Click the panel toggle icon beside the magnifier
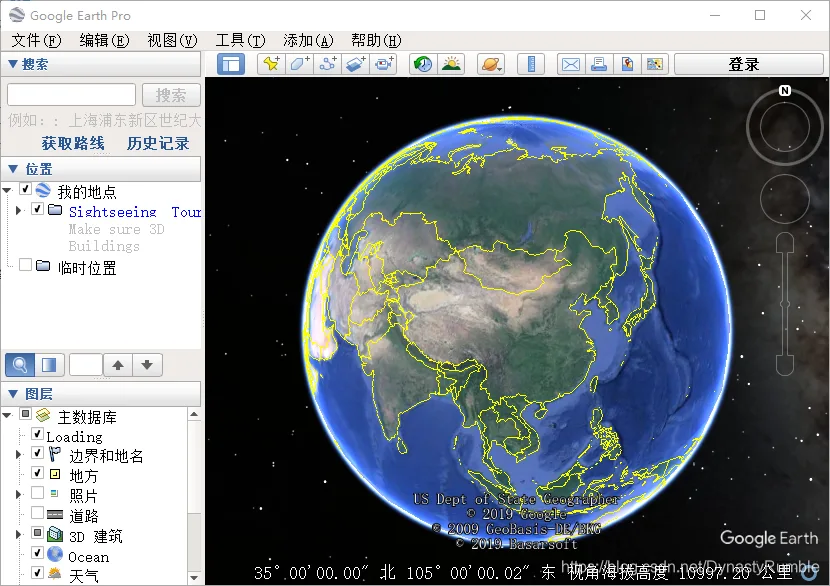Viewport: 830px width, 586px height. [x=49, y=365]
